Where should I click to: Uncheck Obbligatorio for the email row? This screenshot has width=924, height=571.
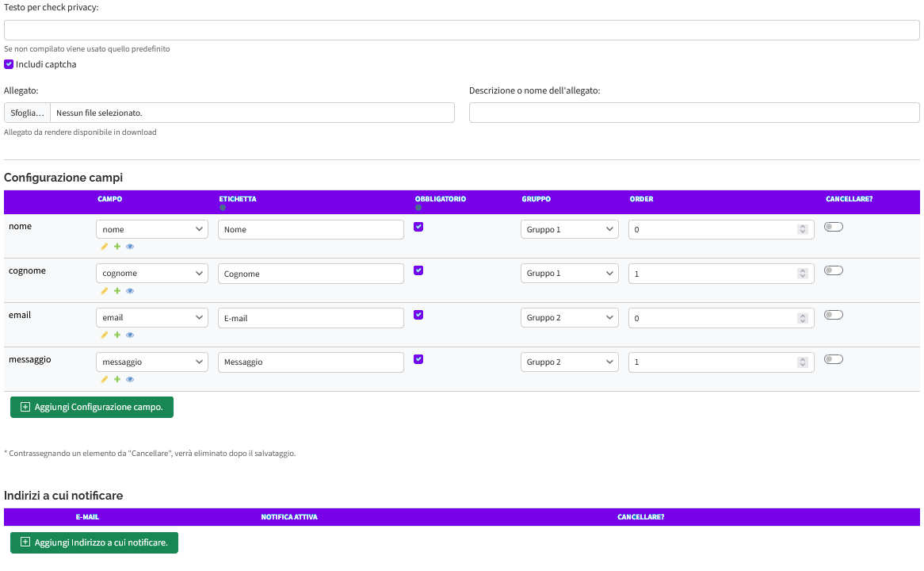[418, 314]
